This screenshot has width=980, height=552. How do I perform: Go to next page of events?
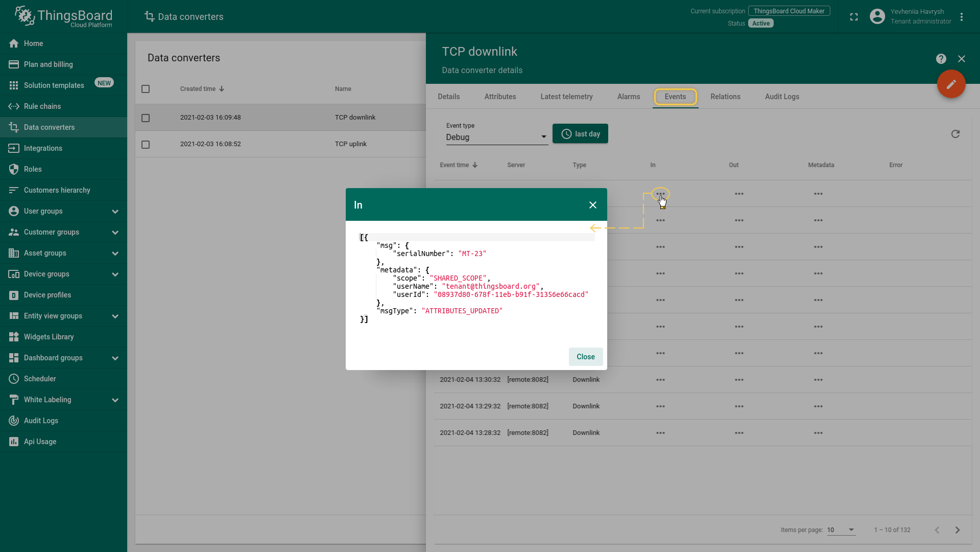[x=957, y=530]
